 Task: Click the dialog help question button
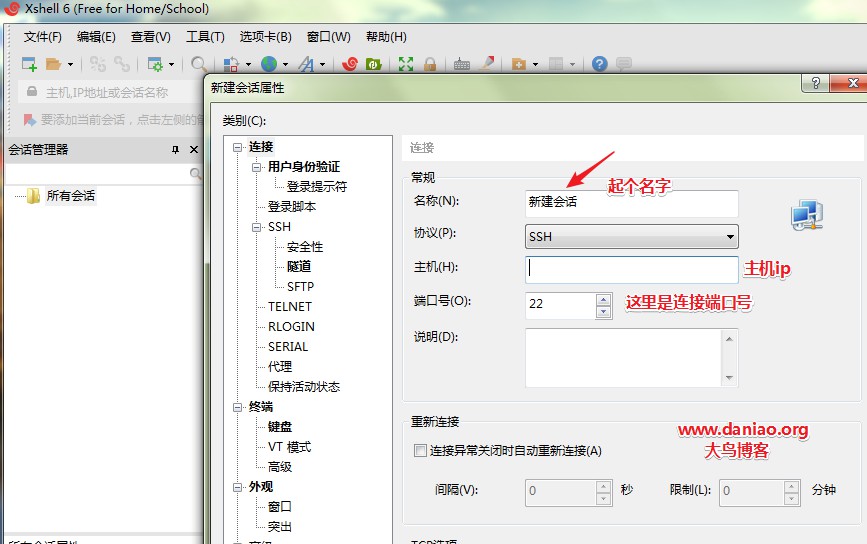coord(815,83)
